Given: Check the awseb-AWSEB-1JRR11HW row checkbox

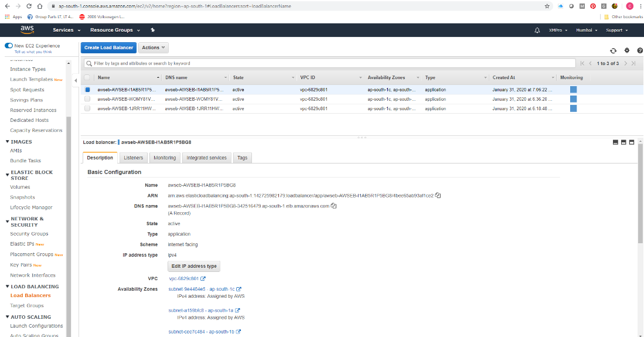Looking at the screenshot, I should pos(87,108).
